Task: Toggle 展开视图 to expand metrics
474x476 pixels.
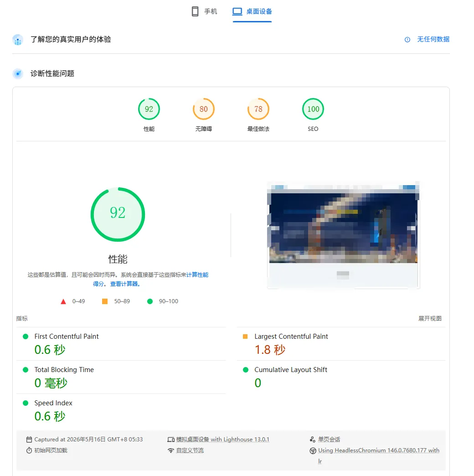Action: [x=430, y=318]
